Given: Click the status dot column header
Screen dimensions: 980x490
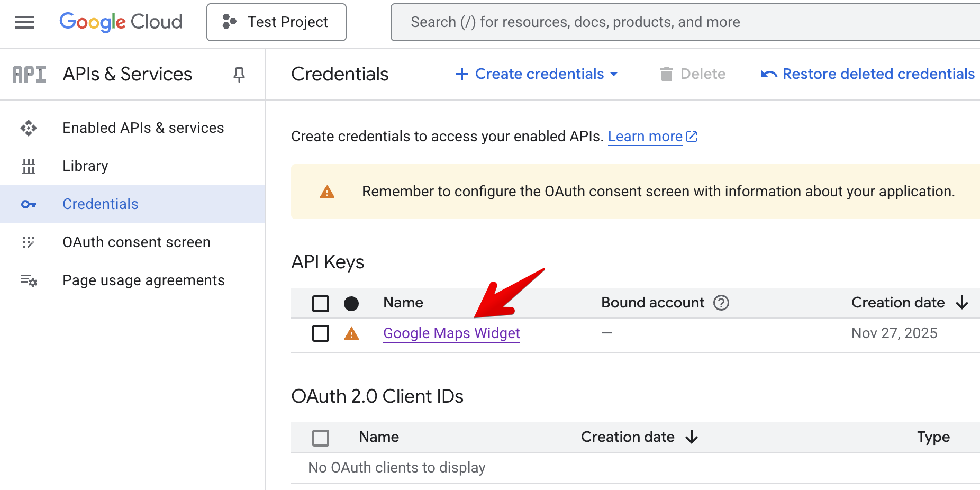Looking at the screenshot, I should pos(351,303).
